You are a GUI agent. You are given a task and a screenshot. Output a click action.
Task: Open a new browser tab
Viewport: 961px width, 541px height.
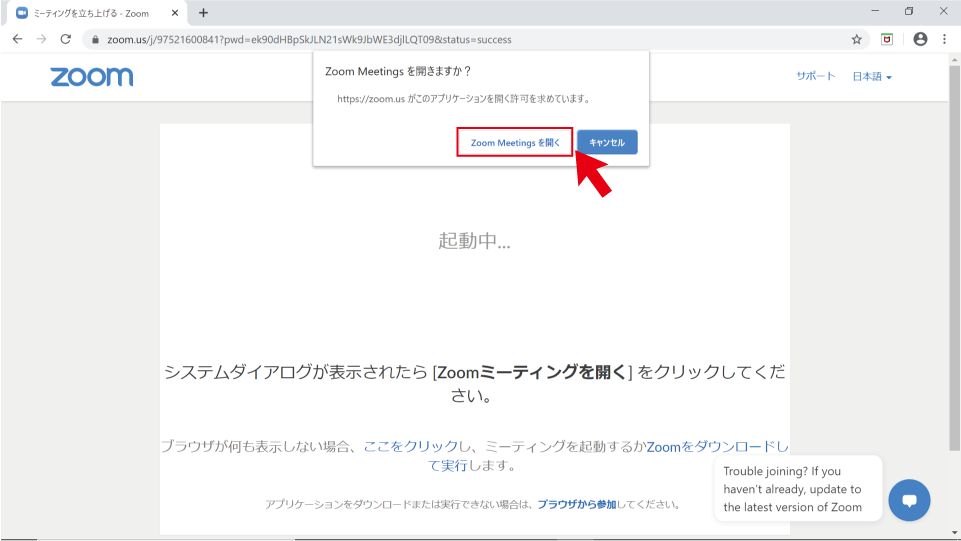203,13
